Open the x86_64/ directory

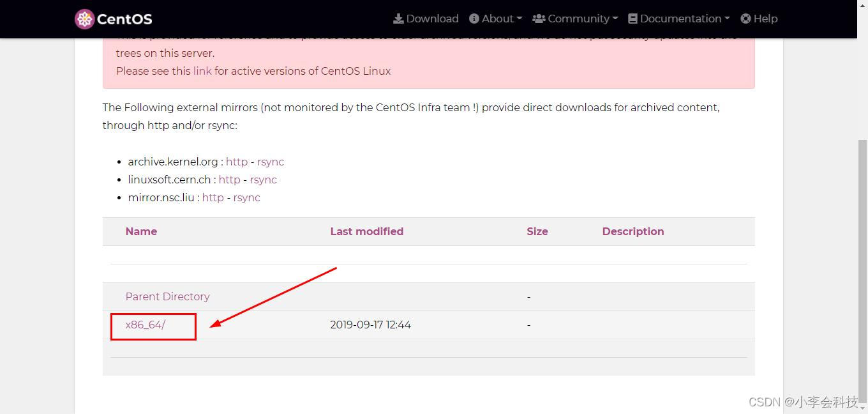[x=146, y=325]
